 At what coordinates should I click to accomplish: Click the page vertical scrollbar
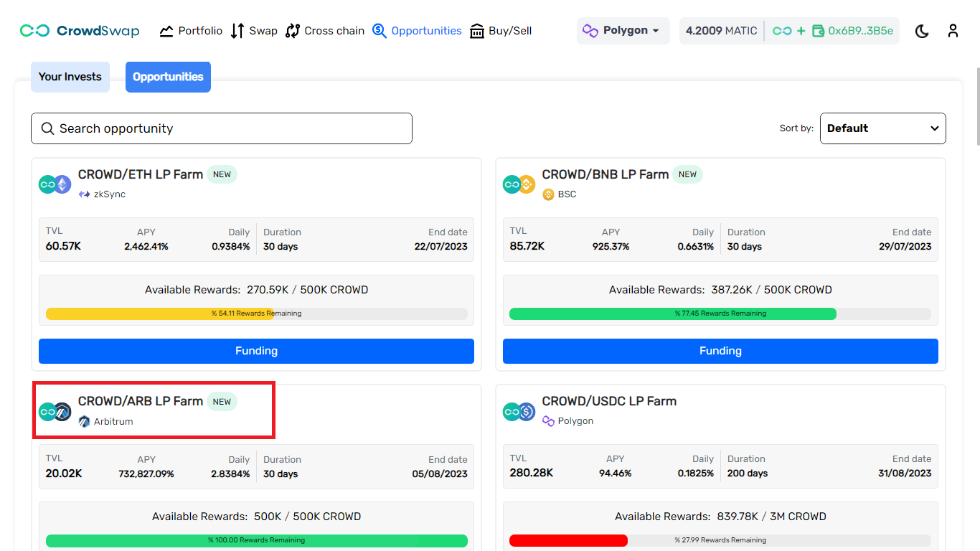(x=976, y=108)
